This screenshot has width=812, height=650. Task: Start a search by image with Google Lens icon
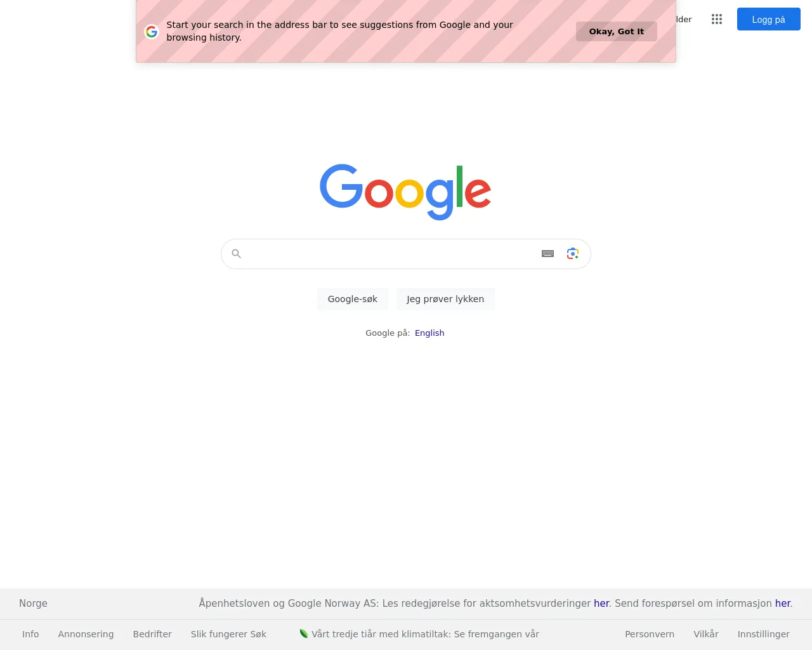pyautogui.click(x=573, y=254)
